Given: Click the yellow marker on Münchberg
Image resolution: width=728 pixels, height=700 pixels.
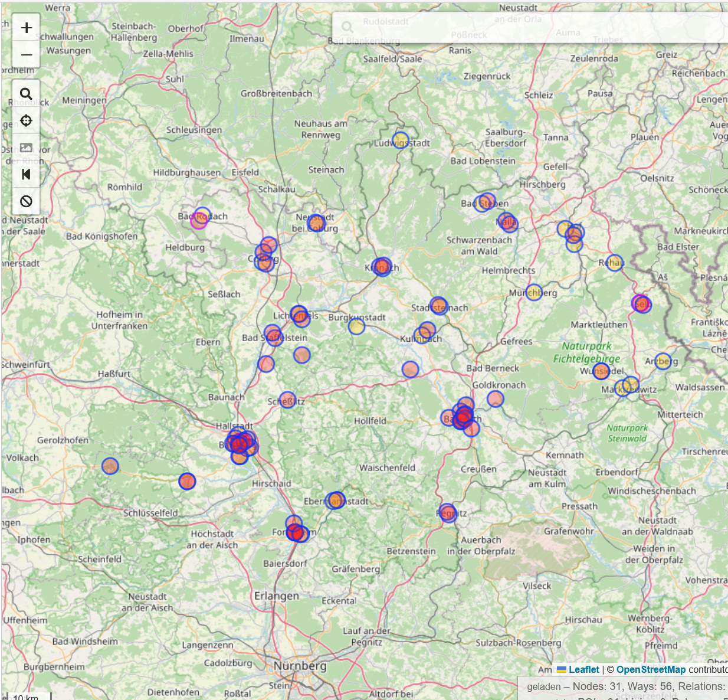Looking at the screenshot, I should pos(534,292).
